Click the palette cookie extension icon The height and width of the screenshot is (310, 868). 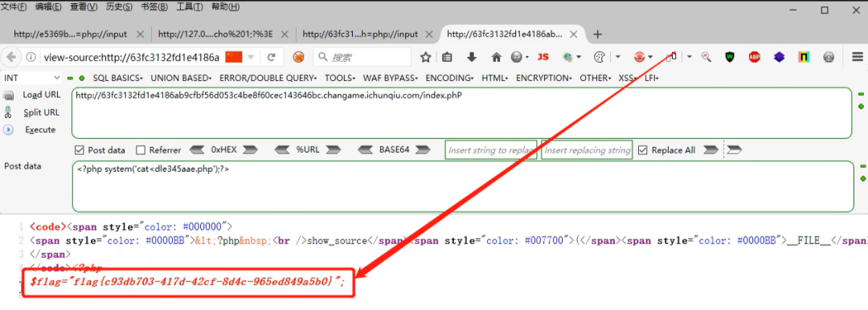click(x=599, y=57)
